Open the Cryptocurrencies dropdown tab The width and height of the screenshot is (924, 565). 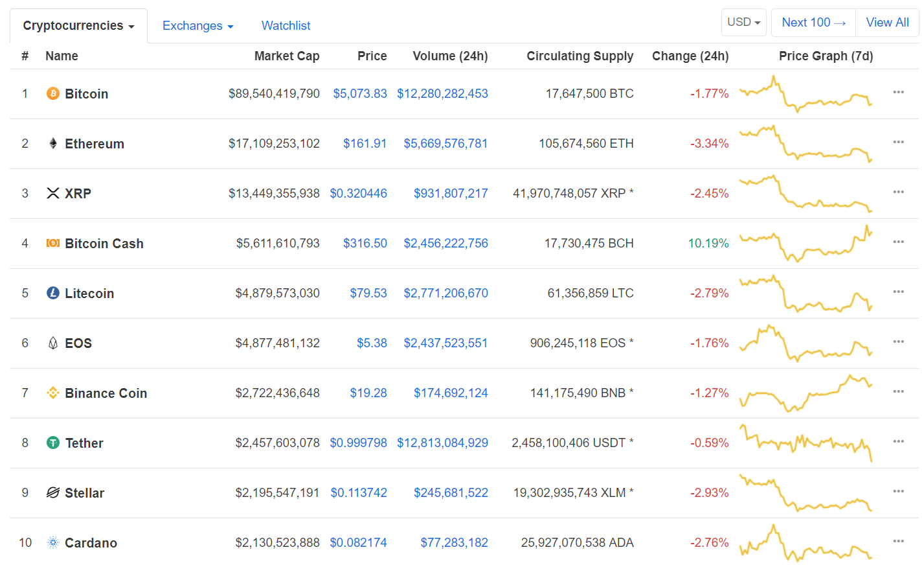78,26
